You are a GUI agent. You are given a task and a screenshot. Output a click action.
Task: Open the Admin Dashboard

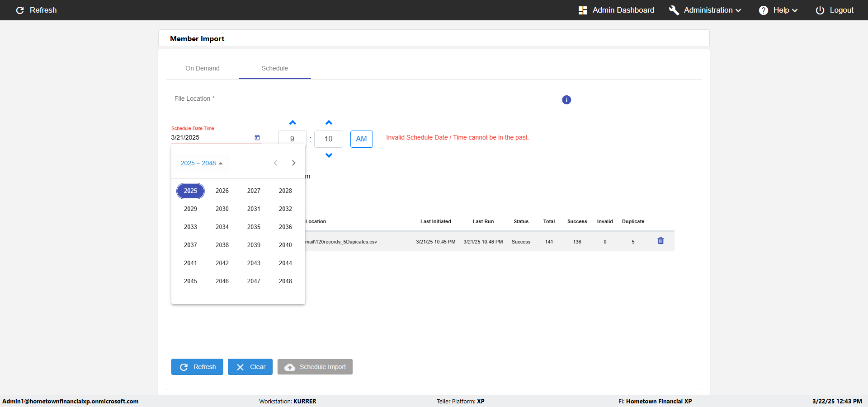click(x=616, y=10)
